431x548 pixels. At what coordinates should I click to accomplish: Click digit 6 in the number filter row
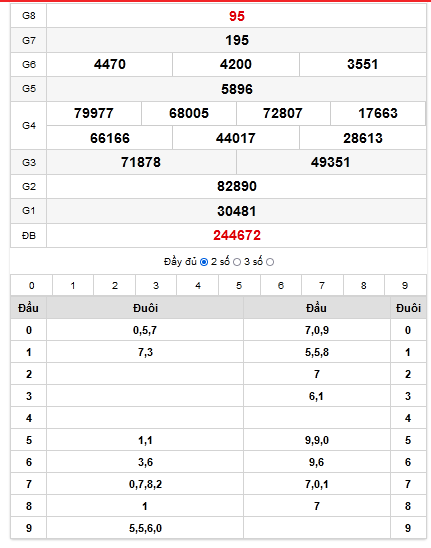point(281,285)
